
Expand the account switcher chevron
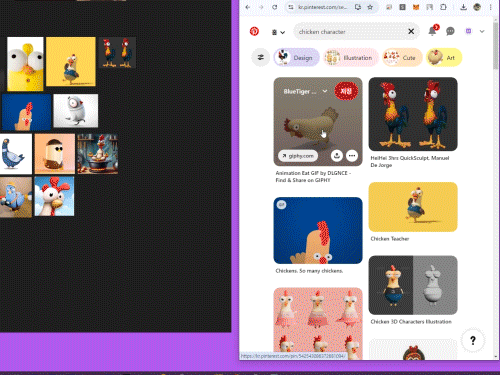point(482,31)
